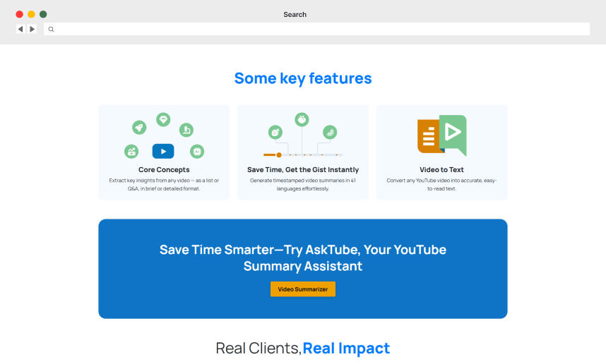Screen dimensions: 606x364
Task: Click the Some key features heading
Action: pos(303,78)
